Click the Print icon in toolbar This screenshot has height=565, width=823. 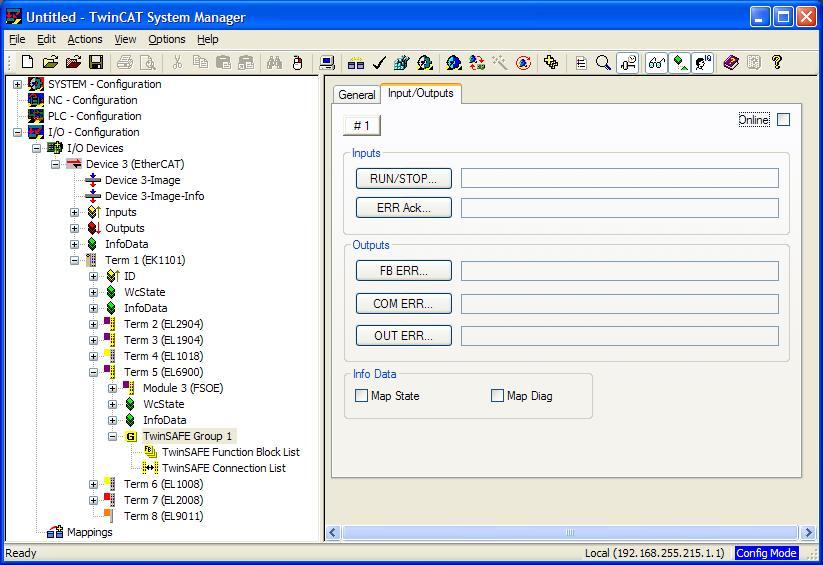125,62
